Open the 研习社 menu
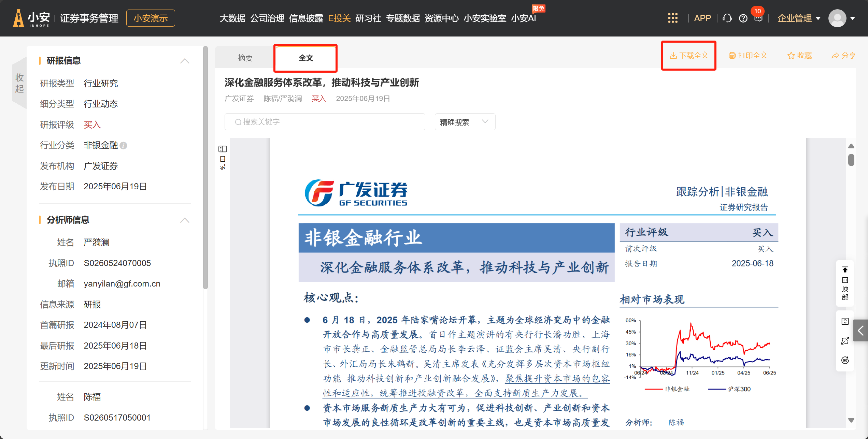This screenshot has height=439, width=868. [x=368, y=18]
